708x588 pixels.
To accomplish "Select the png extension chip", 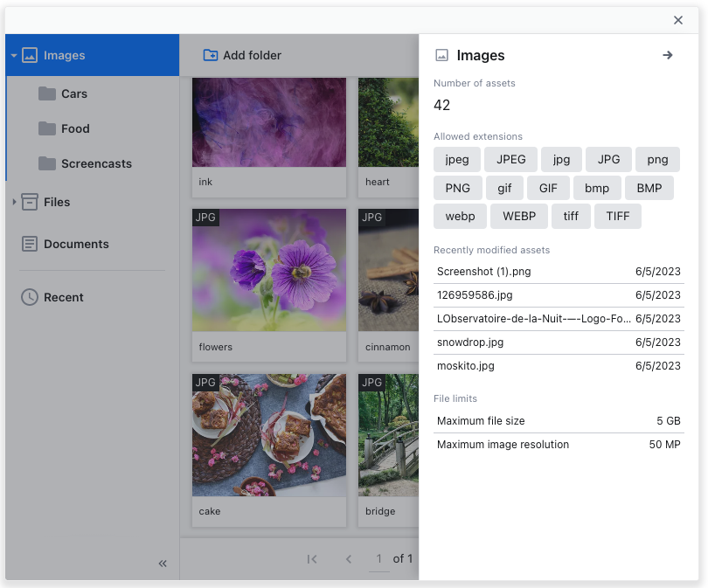I will tap(657, 159).
